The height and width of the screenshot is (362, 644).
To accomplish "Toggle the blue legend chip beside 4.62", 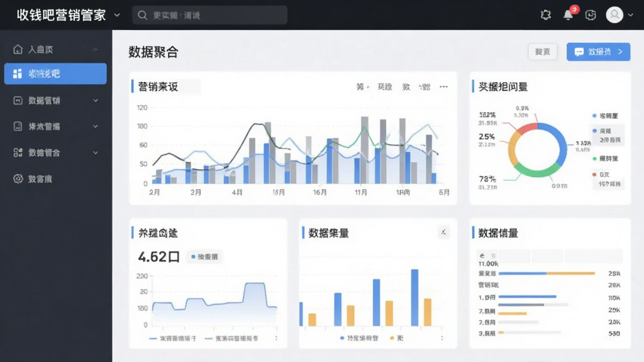I will (204, 256).
